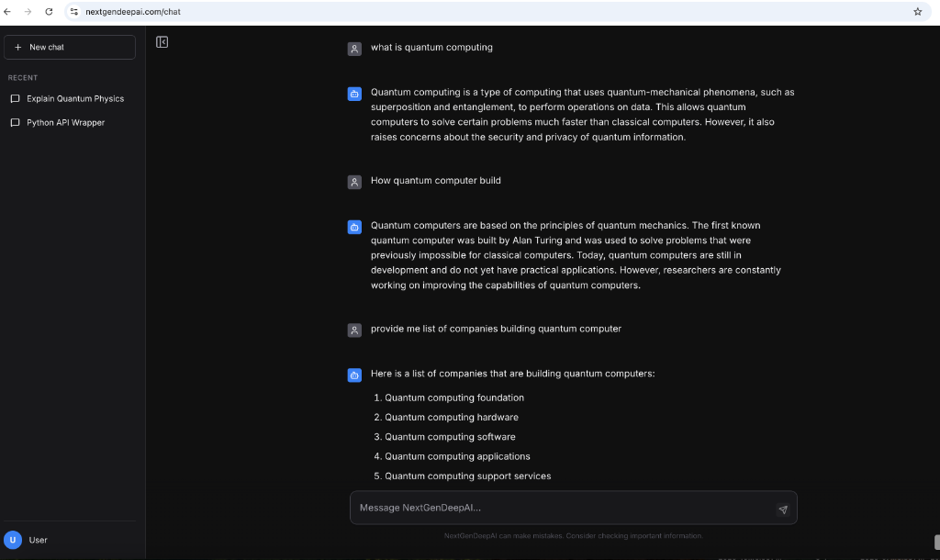Click the chat icon beside 'Python API Wrapper'
Viewport: 940px width, 560px height.
(x=14, y=122)
